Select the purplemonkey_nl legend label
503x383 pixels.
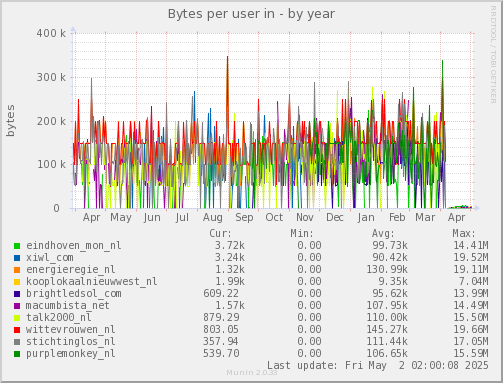(x=71, y=354)
